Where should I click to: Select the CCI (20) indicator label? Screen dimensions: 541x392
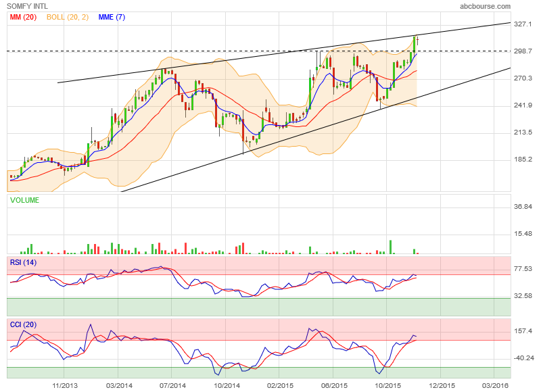pos(23,325)
